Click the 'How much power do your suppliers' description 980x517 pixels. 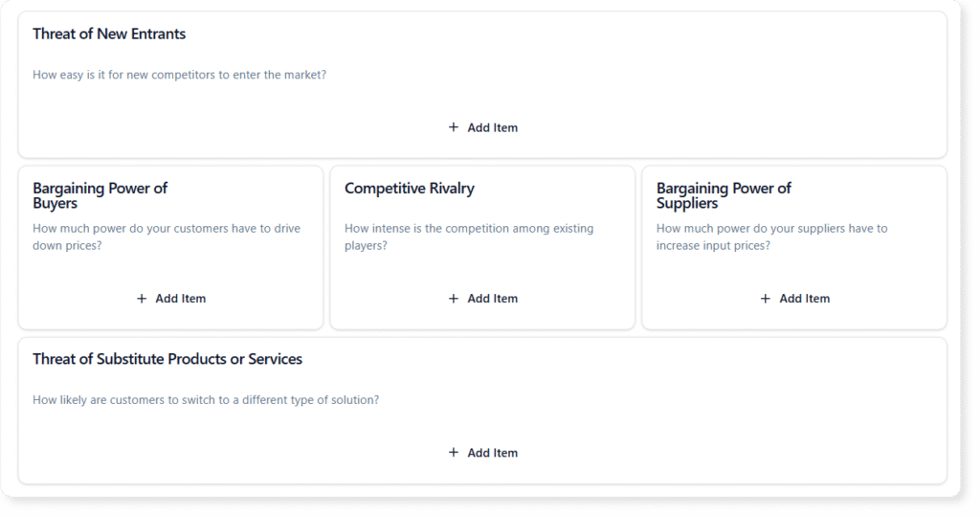[x=771, y=237]
